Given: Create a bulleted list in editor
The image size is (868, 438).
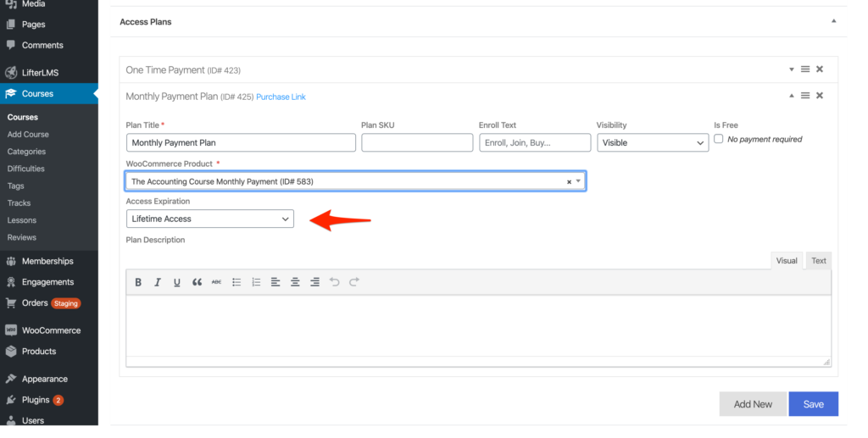Looking at the screenshot, I should 236,282.
